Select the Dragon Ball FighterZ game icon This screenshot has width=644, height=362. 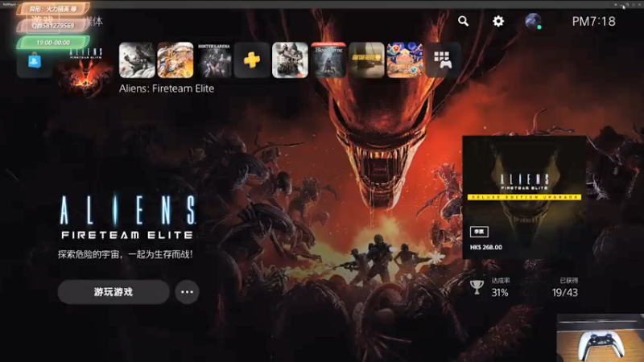click(x=175, y=60)
